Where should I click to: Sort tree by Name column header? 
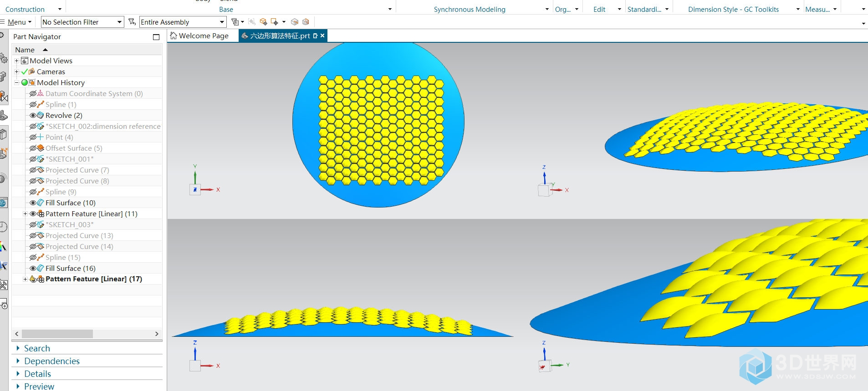click(87, 50)
